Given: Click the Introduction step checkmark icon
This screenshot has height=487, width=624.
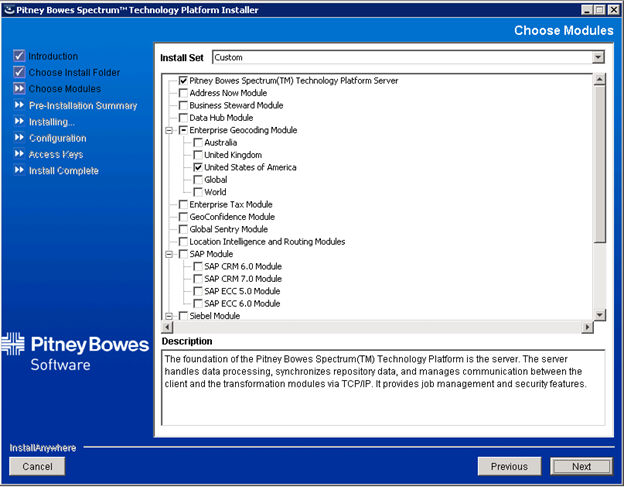Looking at the screenshot, I should coord(18,56).
